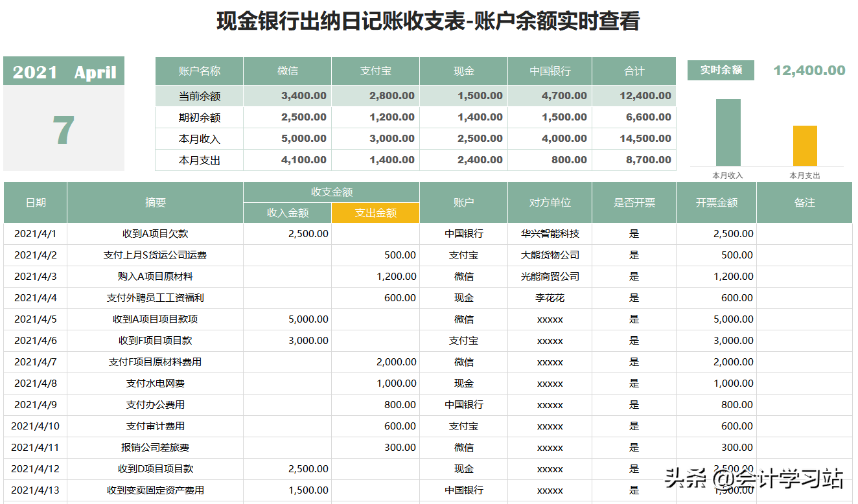858x504 pixels.
Task: Select the 账户名称 header in summary table
Action: pyautogui.click(x=199, y=71)
